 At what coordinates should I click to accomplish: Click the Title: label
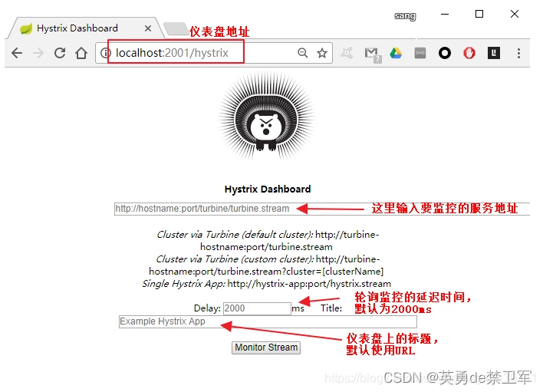[x=331, y=308]
